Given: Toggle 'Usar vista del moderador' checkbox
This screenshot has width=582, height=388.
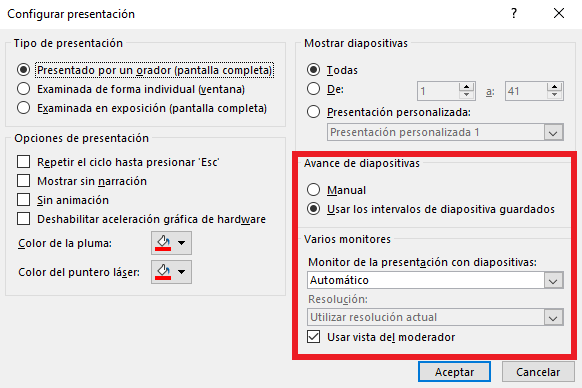Looking at the screenshot, I should pos(314,337).
